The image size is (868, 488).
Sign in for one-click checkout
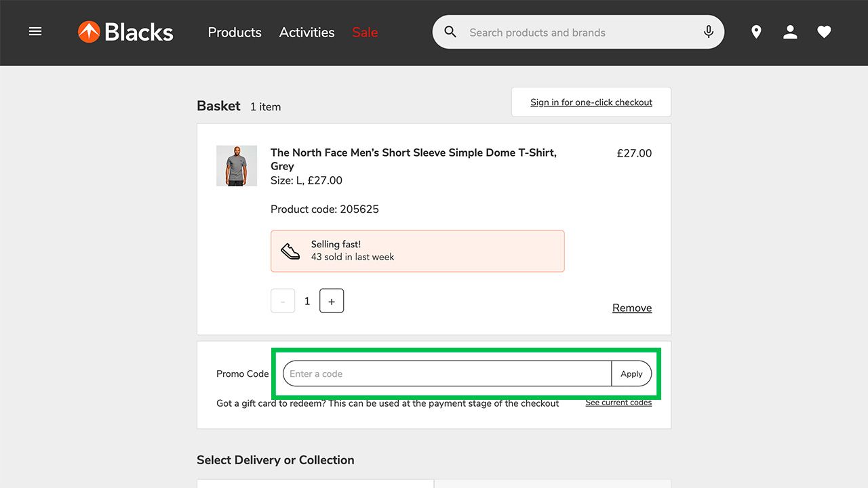point(591,102)
